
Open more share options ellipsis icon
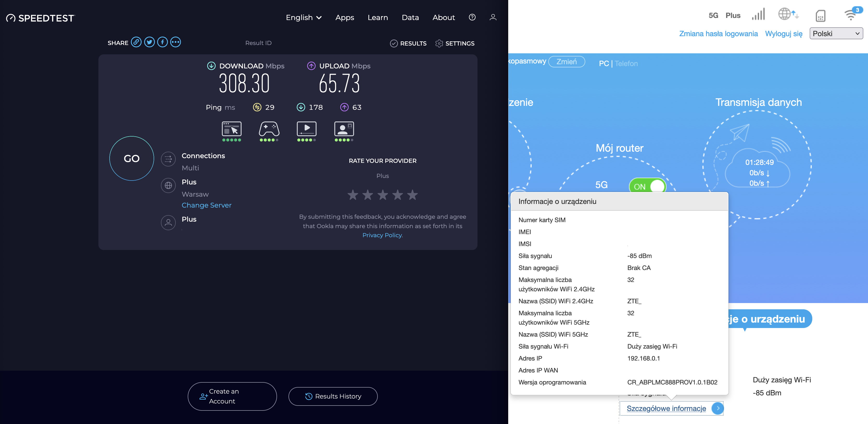pyautogui.click(x=175, y=42)
